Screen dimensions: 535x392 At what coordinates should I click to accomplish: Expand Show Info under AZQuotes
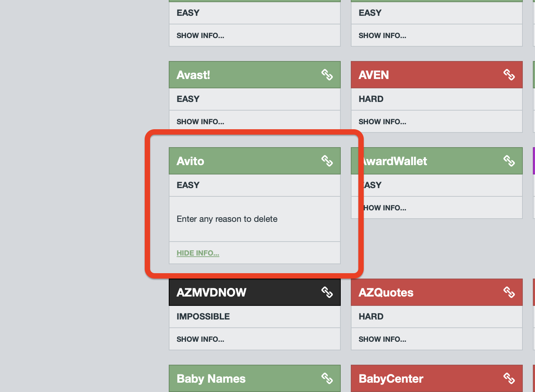(x=382, y=339)
